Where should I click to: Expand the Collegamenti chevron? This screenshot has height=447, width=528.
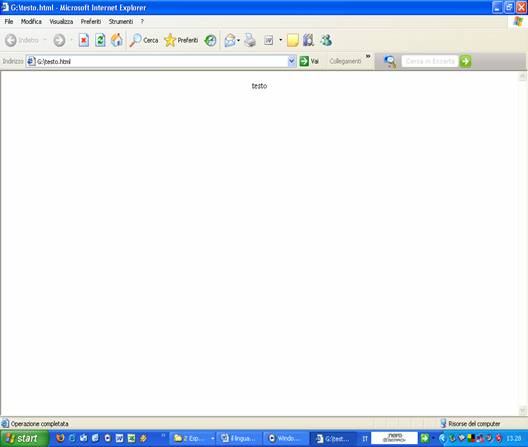pyautogui.click(x=368, y=56)
